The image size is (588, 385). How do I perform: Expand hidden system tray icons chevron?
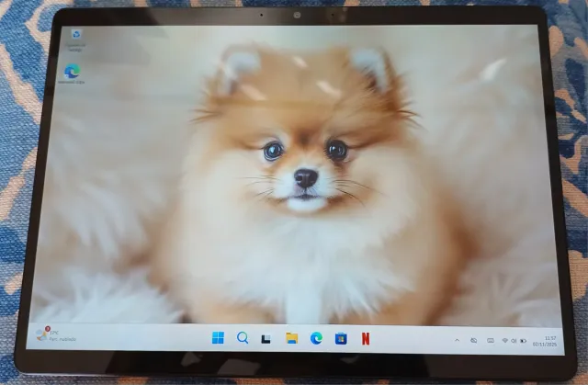458,340
